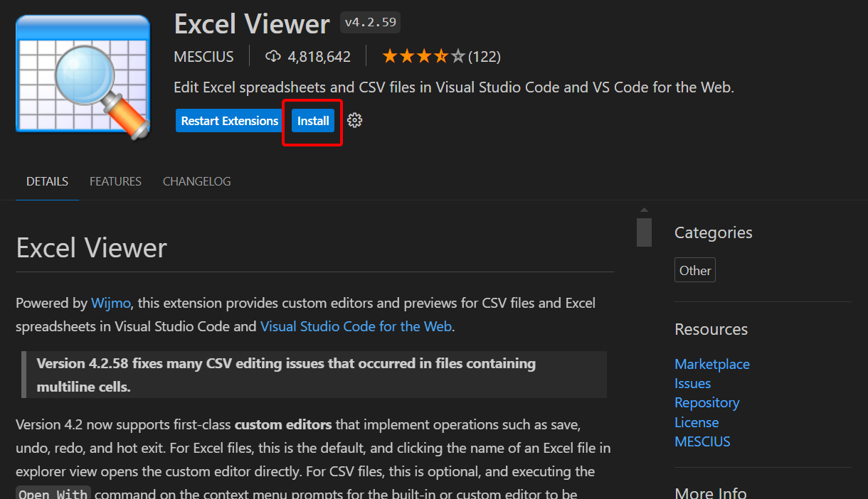Image resolution: width=868 pixels, height=499 pixels.
Task: Switch to the FEATURES tab
Action: [x=115, y=181]
